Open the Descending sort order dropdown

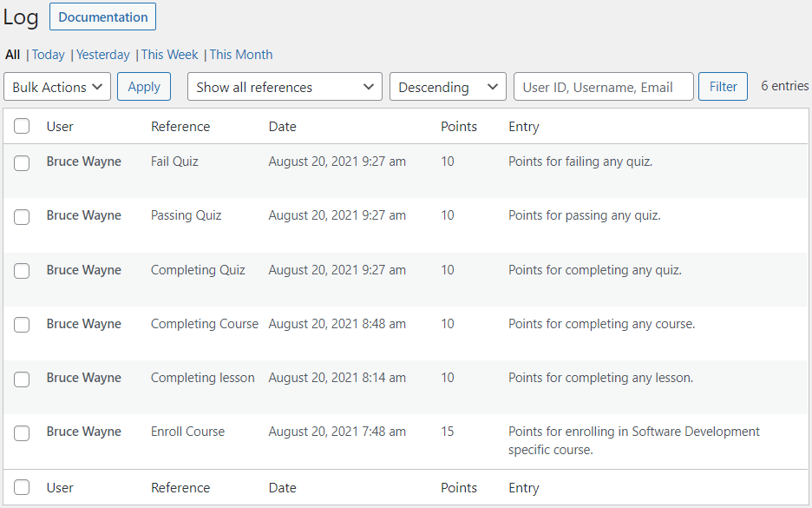pos(447,87)
